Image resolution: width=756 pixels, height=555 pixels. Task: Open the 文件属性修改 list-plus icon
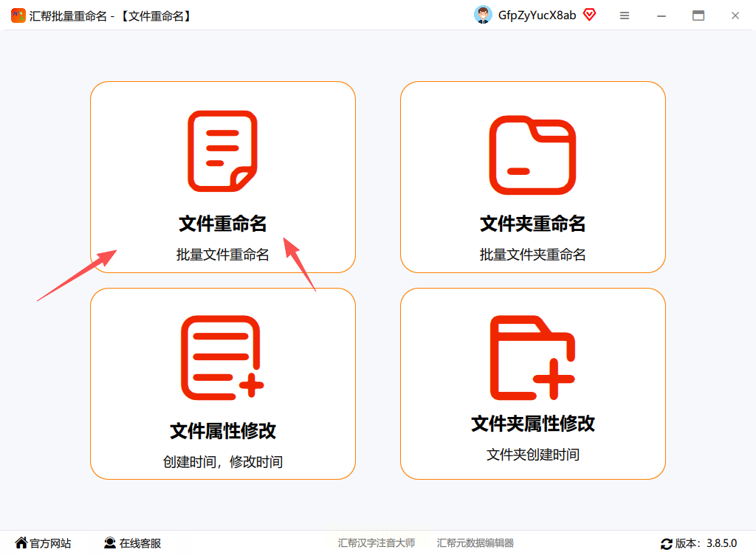pos(222,357)
